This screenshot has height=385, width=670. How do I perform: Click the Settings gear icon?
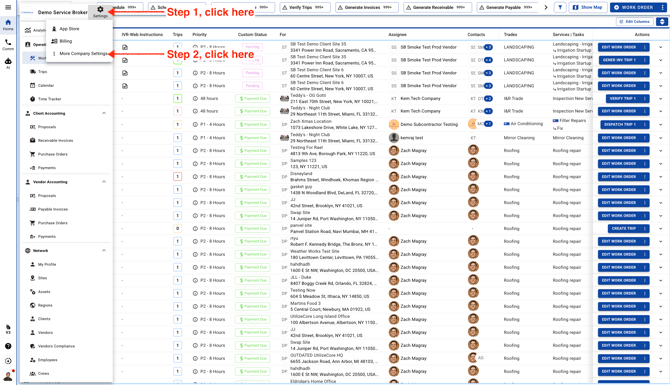[100, 12]
